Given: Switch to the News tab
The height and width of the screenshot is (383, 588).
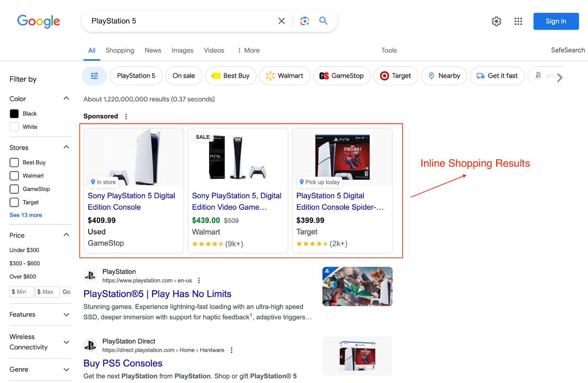Looking at the screenshot, I should pos(153,50).
